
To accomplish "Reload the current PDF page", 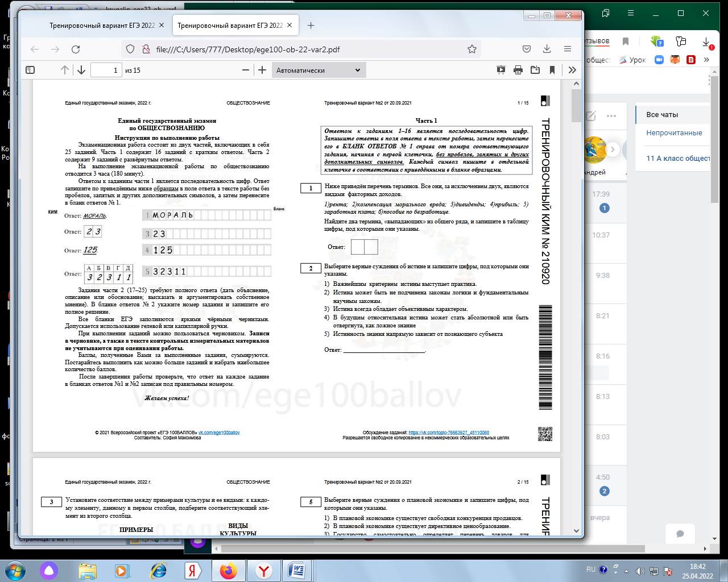I will (76, 49).
